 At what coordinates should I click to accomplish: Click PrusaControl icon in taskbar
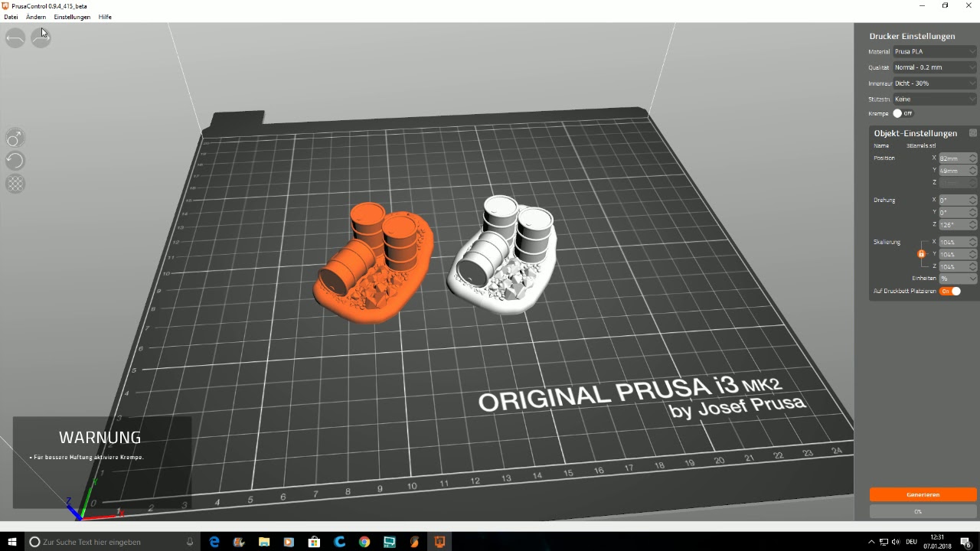[x=439, y=542]
